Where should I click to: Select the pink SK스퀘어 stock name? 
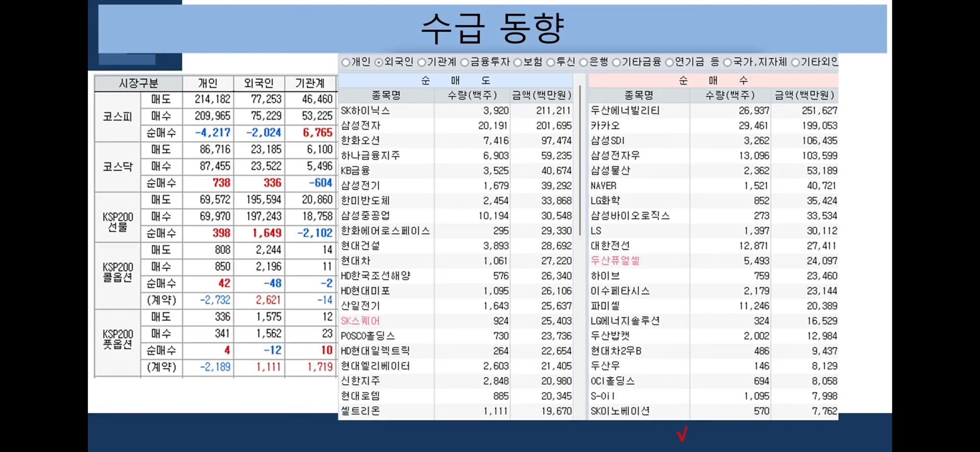360,321
